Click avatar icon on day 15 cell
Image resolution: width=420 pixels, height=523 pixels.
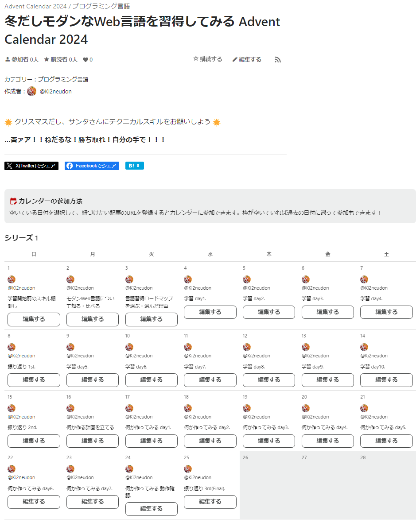point(12,408)
